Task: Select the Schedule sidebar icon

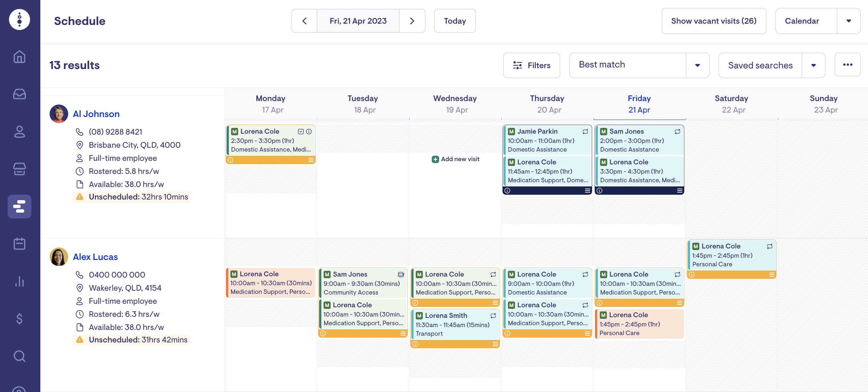Action: 20,206
